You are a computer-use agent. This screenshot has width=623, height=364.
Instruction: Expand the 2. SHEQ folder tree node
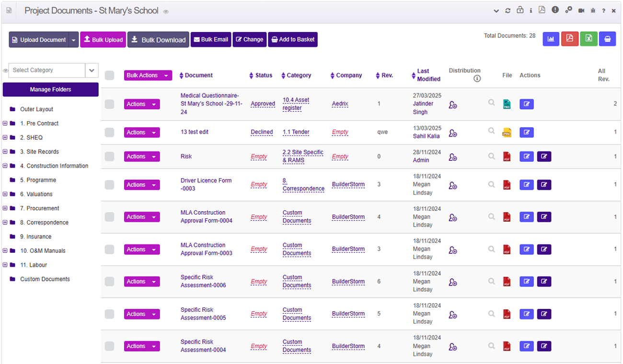[5, 137]
